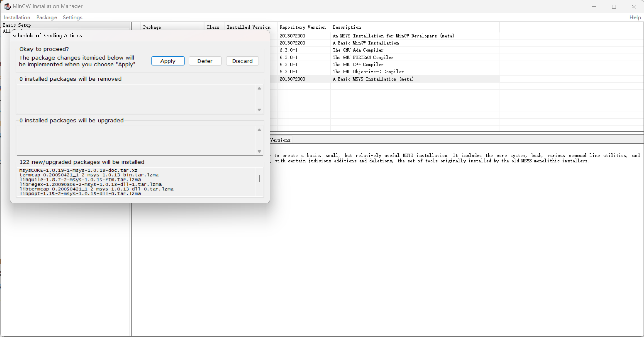Screen dimensions: 644x337
Task: Click repository version 2013072200 cell
Action: (293, 43)
